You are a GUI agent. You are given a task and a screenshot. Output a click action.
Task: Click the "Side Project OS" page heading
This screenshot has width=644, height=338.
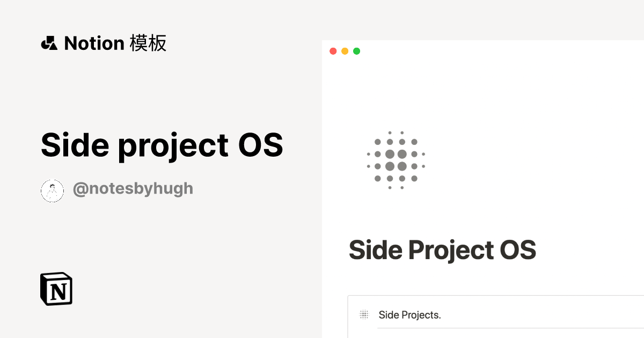[x=443, y=249]
